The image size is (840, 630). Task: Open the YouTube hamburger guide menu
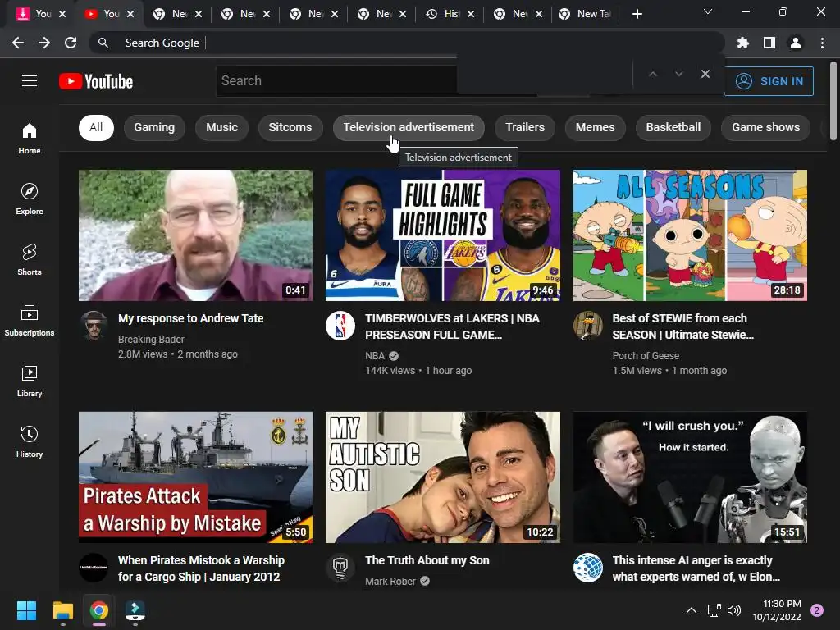[x=30, y=81]
